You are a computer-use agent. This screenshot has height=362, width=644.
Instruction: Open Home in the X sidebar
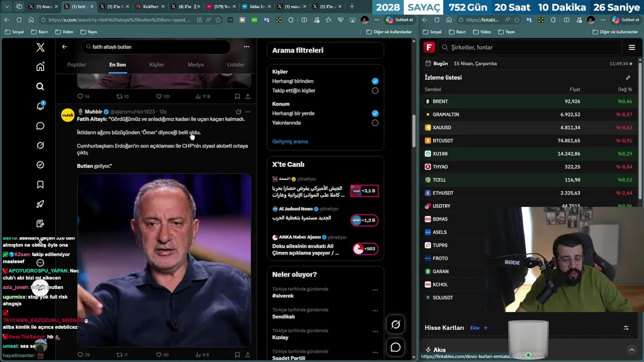40,67
